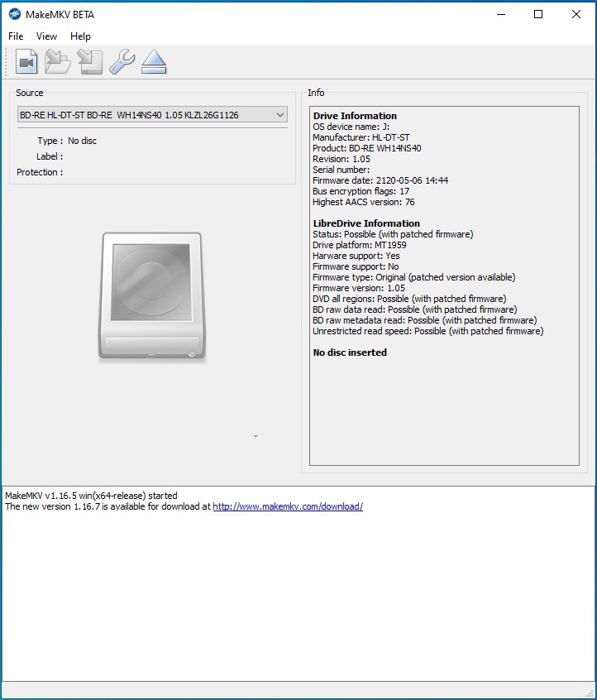Viewport: 597px width, 700px height.
Task: Click the Open disc folder icon
Action: click(58, 62)
